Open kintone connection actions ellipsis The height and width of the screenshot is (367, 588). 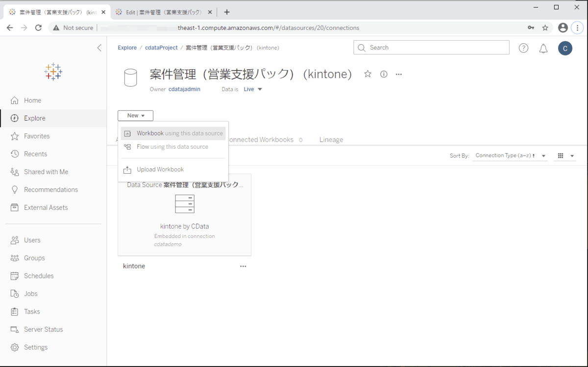[x=243, y=266]
